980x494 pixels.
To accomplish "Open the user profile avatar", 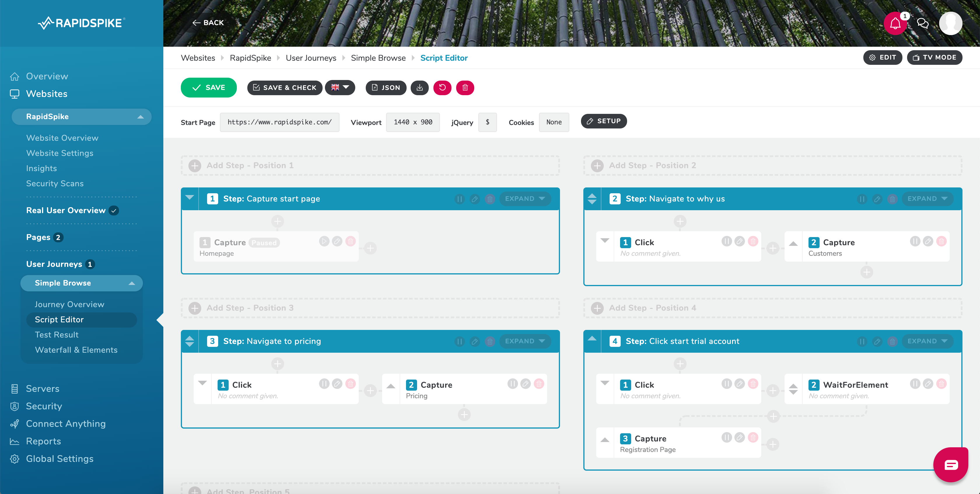I will click(x=950, y=23).
